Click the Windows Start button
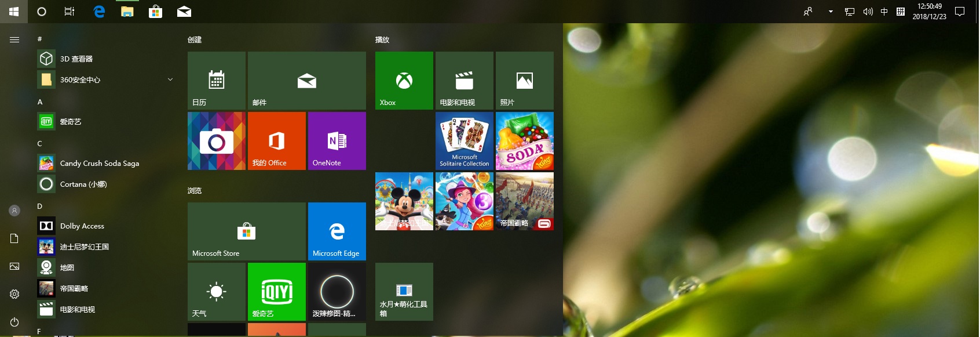Image resolution: width=980 pixels, height=337 pixels. click(x=14, y=12)
